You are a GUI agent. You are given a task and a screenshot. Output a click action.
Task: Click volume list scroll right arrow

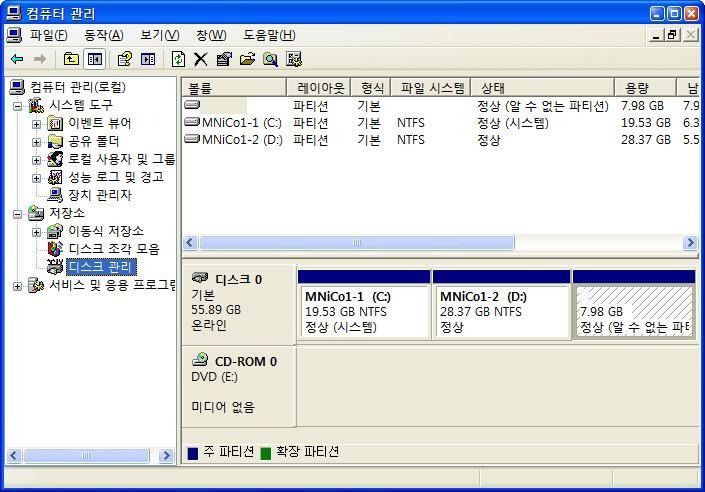coord(690,243)
